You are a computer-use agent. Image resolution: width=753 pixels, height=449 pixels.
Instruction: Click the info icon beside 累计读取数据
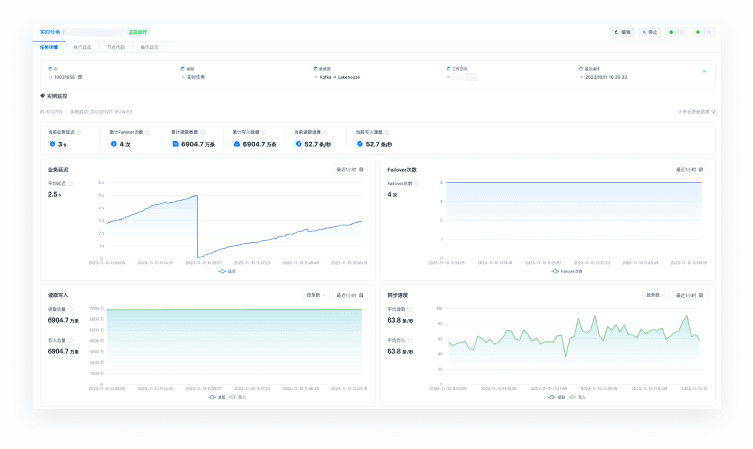(202, 132)
